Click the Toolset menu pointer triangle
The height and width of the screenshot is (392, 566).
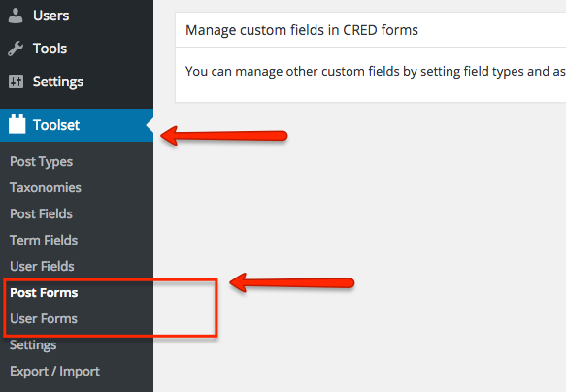(x=150, y=125)
